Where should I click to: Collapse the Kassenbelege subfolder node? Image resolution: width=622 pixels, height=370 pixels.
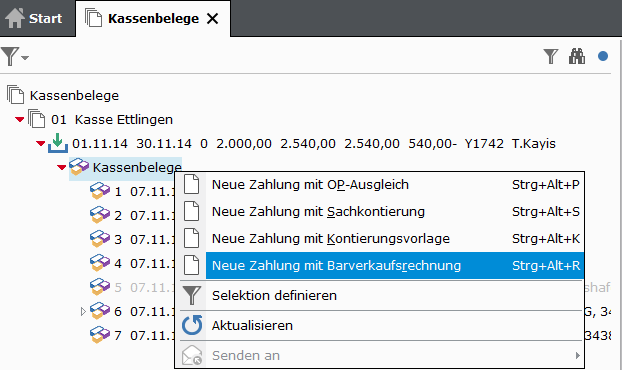(61, 167)
